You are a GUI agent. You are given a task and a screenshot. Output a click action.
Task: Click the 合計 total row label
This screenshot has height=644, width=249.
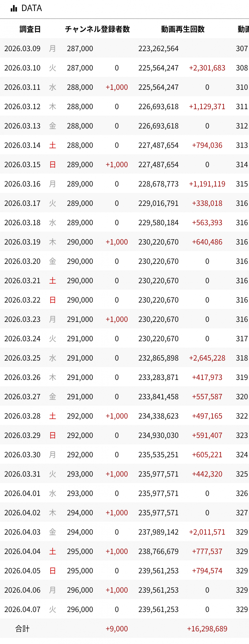tap(22, 629)
